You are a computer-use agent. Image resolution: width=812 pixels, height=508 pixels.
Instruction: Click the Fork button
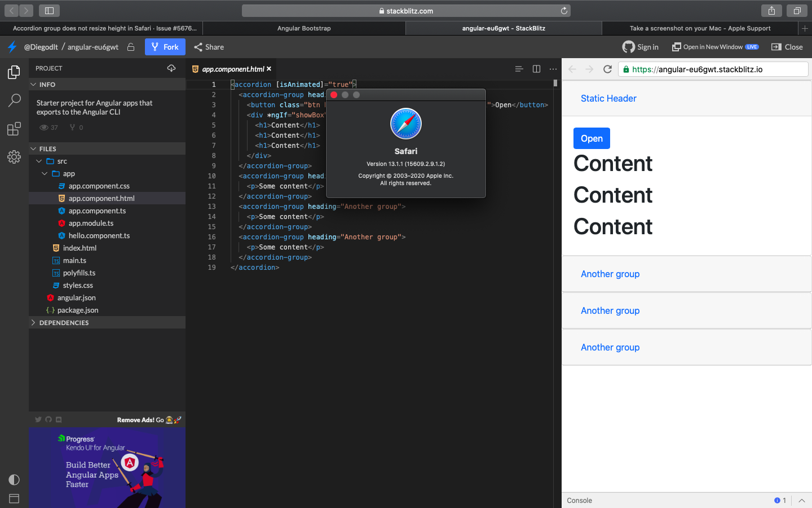[x=165, y=47]
